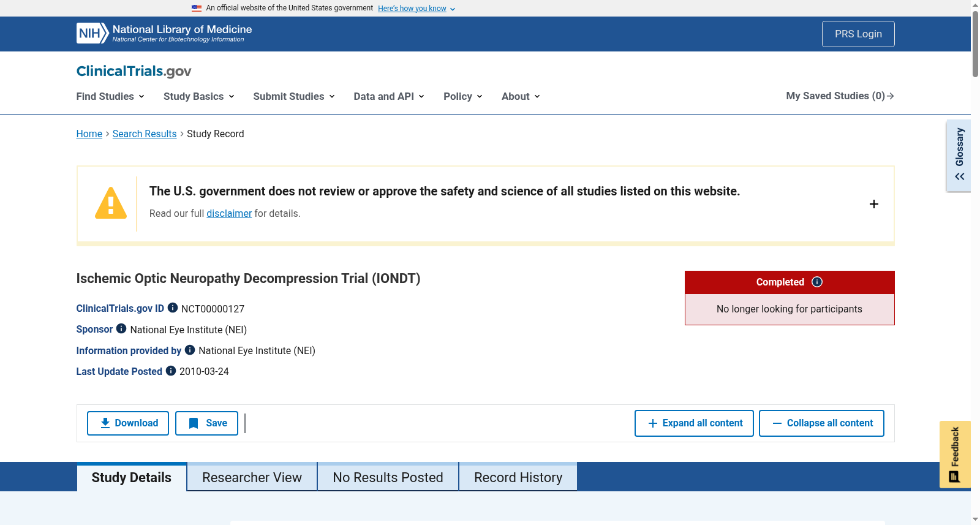Viewport: 980px width, 525px height.
Task: Click Sponsor value National Eye Institute (NEI)
Action: (189, 330)
